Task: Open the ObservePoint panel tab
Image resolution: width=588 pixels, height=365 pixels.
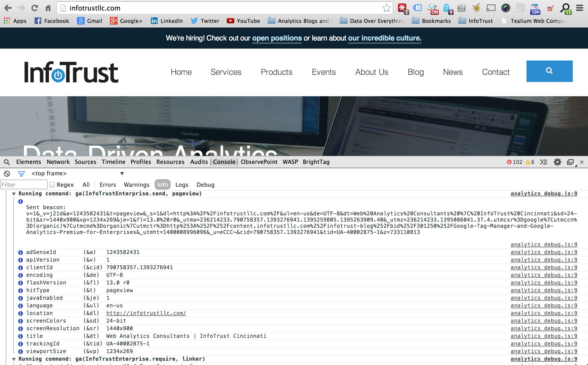Action: tap(259, 162)
